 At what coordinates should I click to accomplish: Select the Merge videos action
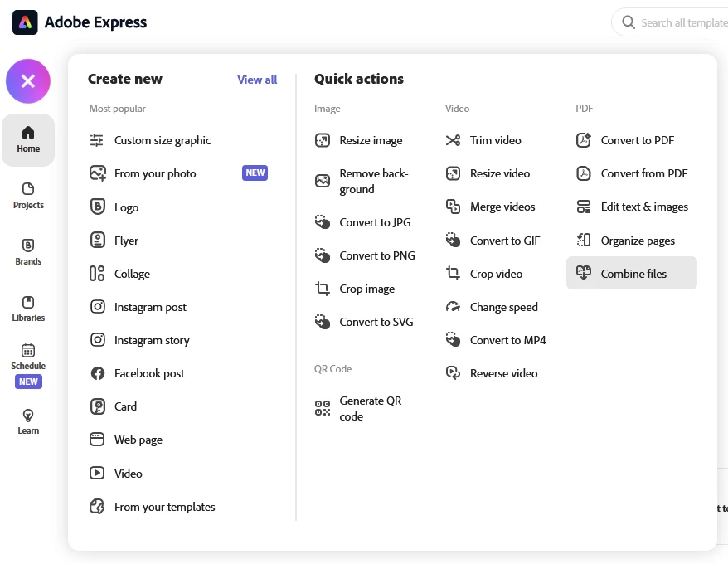[x=502, y=207]
